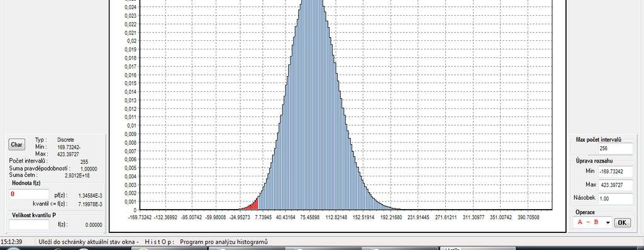Viewport: 644px width, 250px height.
Task: Edit the Úprava rozsahu Max field 423.39727
Action: pos(615,185)
